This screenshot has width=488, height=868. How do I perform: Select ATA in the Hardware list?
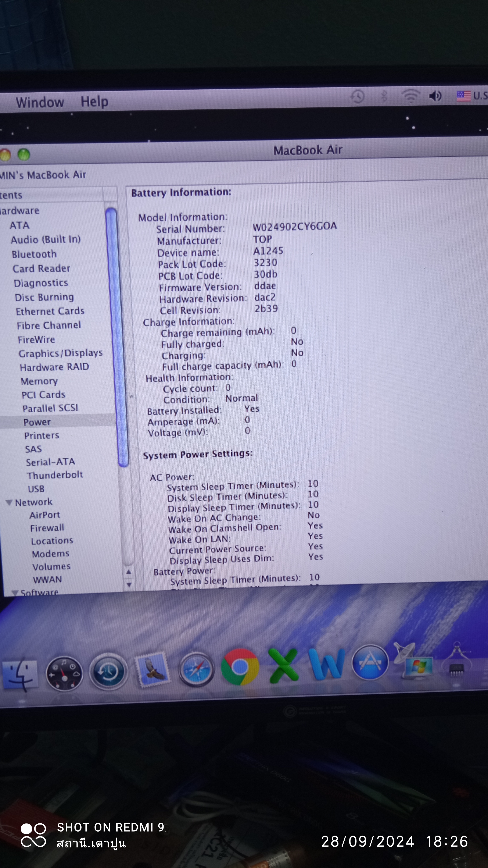pyautogui.click(x=19, y=225)
